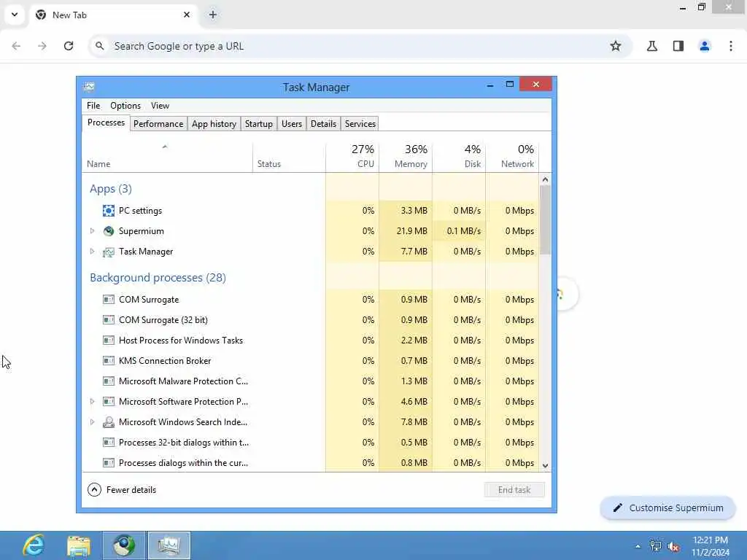Click the Apps (3) group heading
Viewport: 747px width, 560px height.
tap(111, 189)
